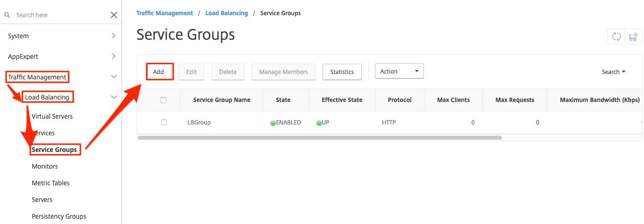Select the LBGroup row checkbox
This screenshot has height=224, width=644.
point(164,123)
